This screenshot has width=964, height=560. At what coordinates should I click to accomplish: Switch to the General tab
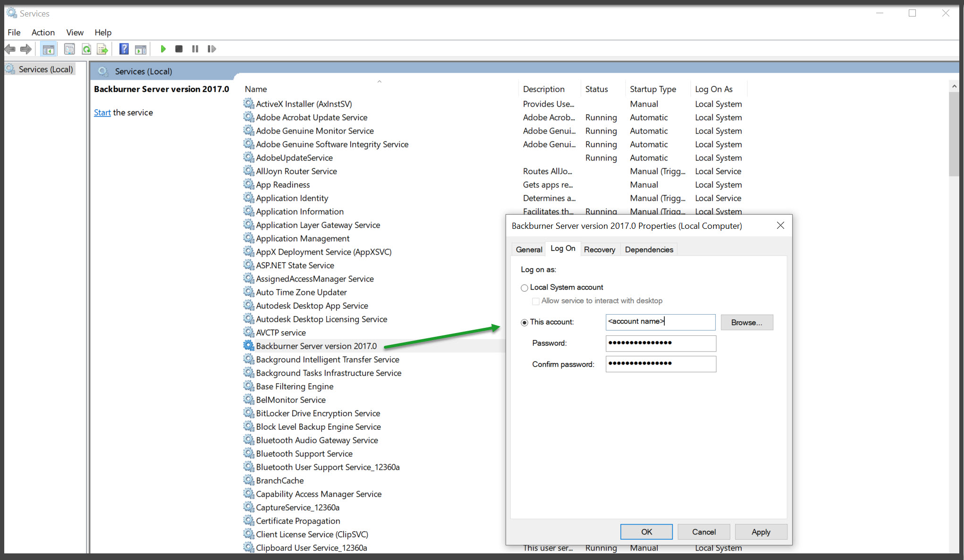click(x=529, y=250)
